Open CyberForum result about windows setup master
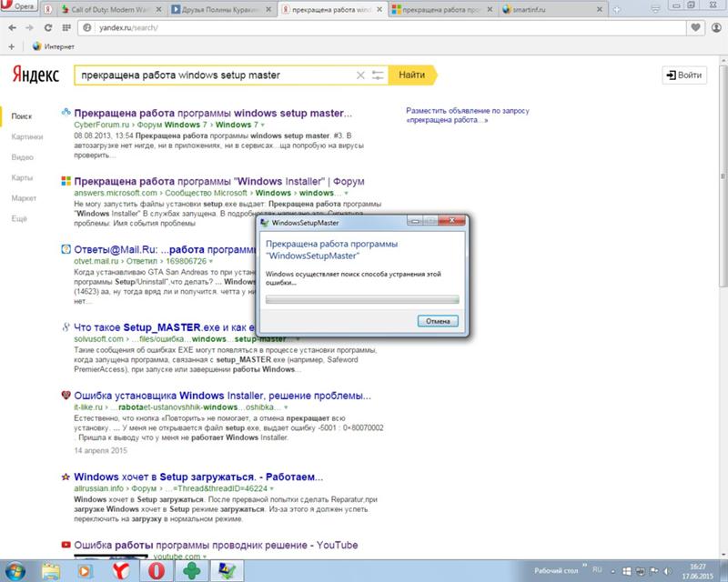The height and width of the screenshot is (582, 728). click(x=213, y=114)
